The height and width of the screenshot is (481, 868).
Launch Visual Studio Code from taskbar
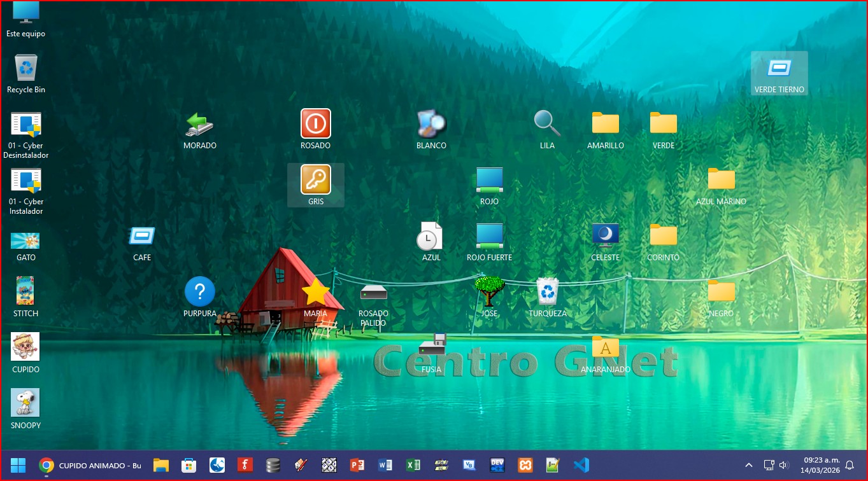click(581, 465)
